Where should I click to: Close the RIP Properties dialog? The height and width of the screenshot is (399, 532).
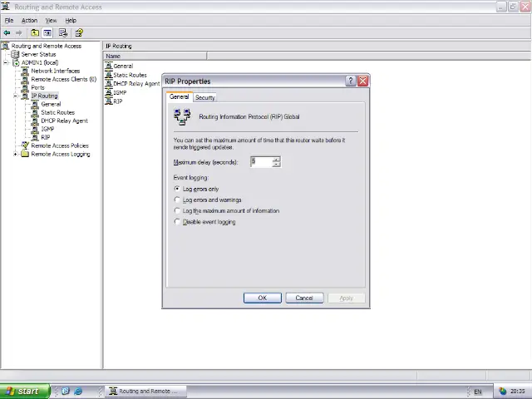(362, 81)
